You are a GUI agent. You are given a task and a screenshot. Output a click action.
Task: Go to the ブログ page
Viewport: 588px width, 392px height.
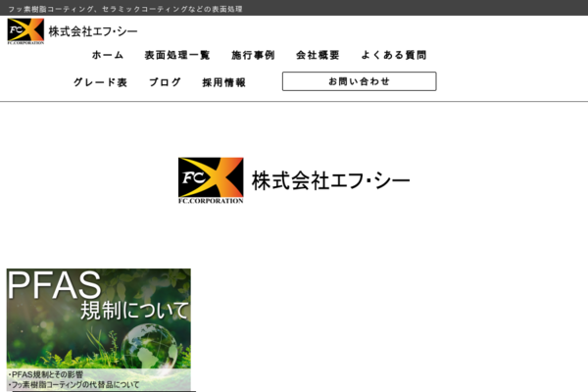165,82
